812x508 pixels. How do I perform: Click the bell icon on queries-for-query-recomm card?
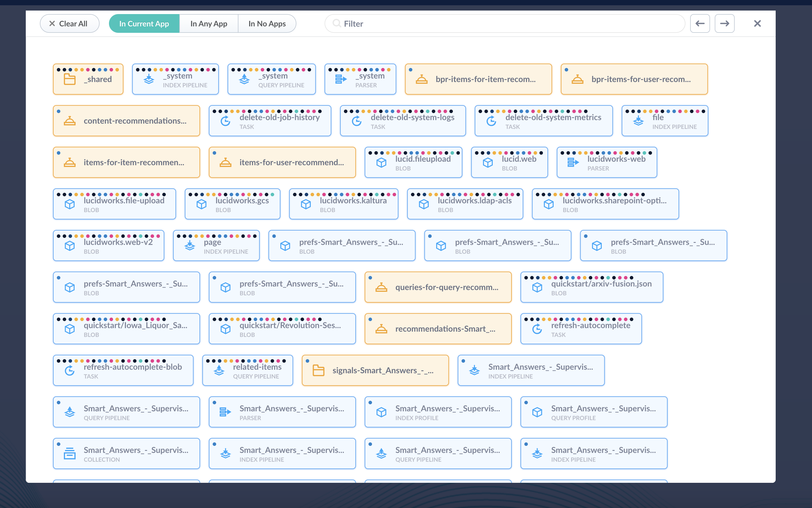[381, 287]
